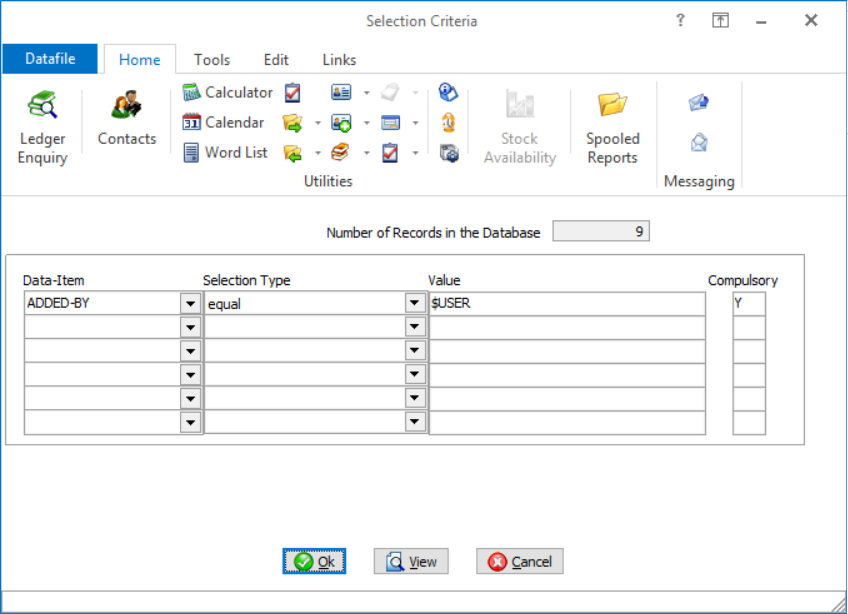Switch to the Home ribbon tab
848x614 pixels.
click(x=140, y=59)
